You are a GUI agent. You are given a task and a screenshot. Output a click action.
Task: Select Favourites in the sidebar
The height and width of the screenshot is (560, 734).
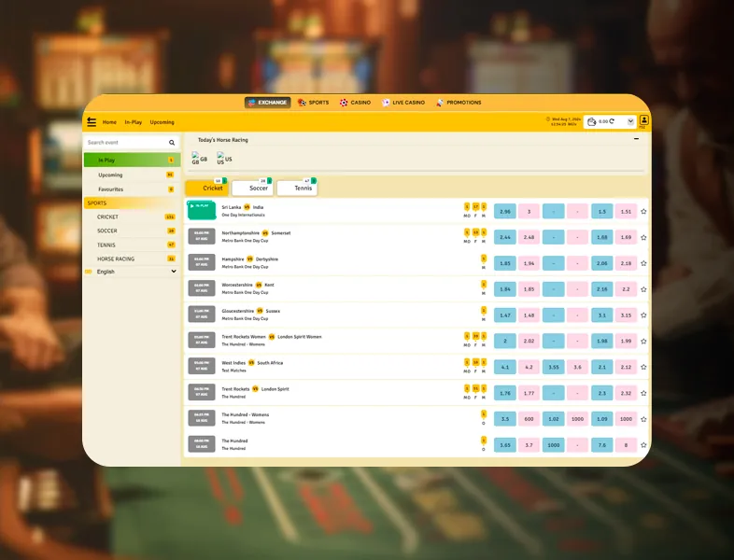point(132,189)
